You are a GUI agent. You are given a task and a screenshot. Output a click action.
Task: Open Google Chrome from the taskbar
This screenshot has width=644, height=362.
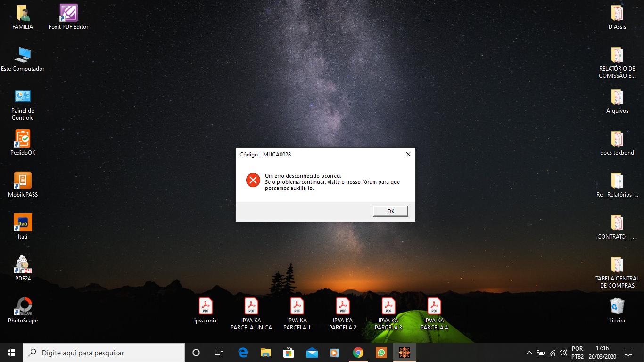(x=358, y=353)
